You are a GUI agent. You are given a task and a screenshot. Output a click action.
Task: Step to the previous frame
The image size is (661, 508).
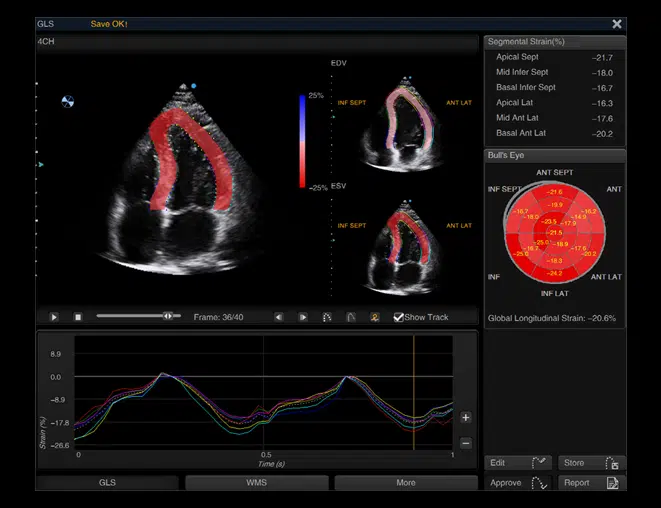pyautogui.click(x=279, y=317)
